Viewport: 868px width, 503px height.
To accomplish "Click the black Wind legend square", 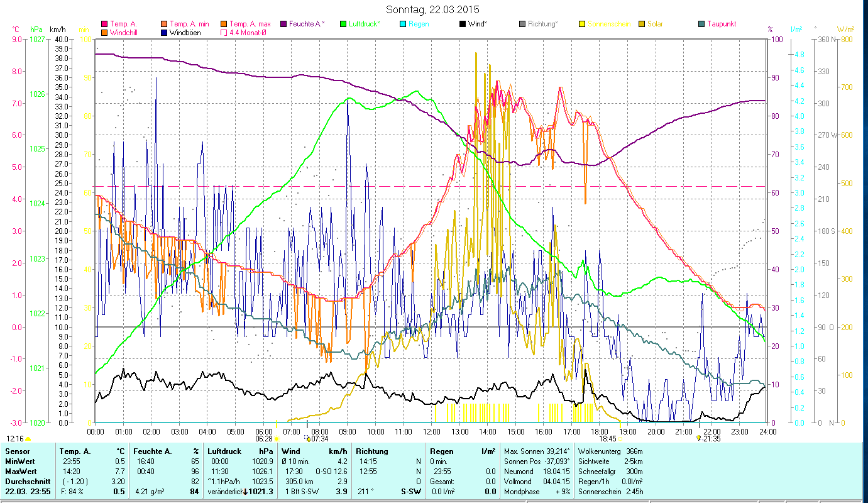I will pyautogui.click(x=462, y=24).
